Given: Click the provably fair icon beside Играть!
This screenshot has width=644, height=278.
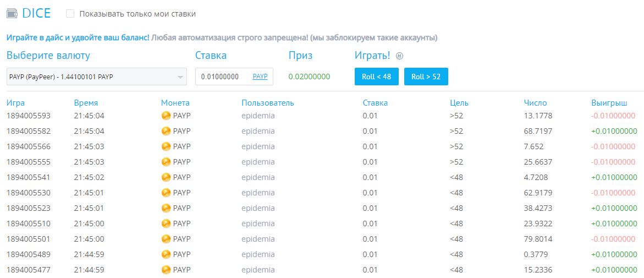Looking at the screenshot, I should 398,56.
